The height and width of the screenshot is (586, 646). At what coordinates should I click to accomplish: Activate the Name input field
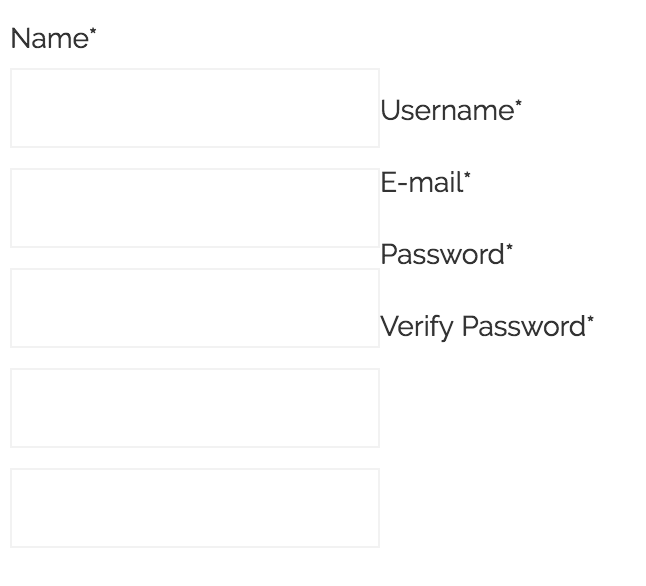coord(195,108)
